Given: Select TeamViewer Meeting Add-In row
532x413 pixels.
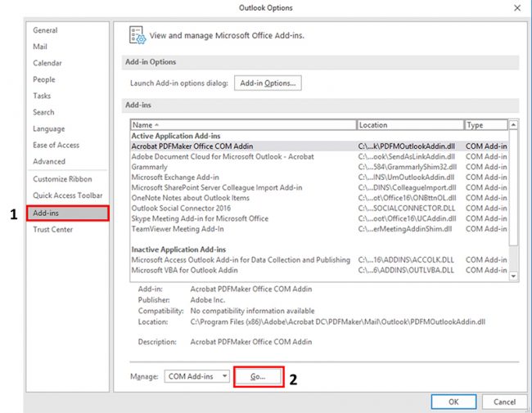Looking at the screenshot, I should [319, 229].
